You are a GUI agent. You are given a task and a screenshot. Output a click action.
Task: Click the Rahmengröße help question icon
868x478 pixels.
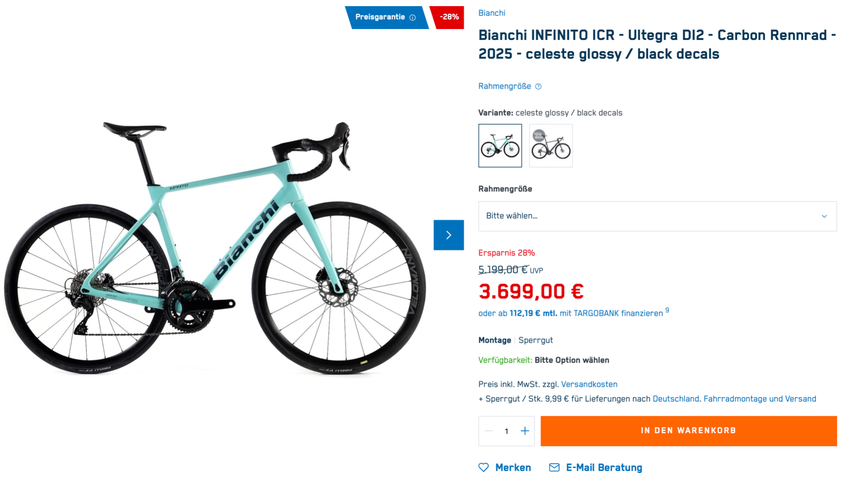(538, 86)
